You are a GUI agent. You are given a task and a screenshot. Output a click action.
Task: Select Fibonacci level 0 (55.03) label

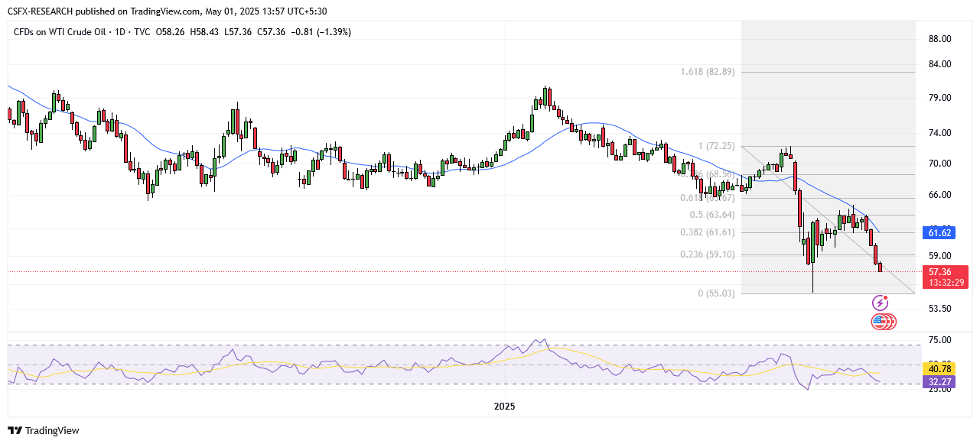pyautogui.click(x=717, y=293)
